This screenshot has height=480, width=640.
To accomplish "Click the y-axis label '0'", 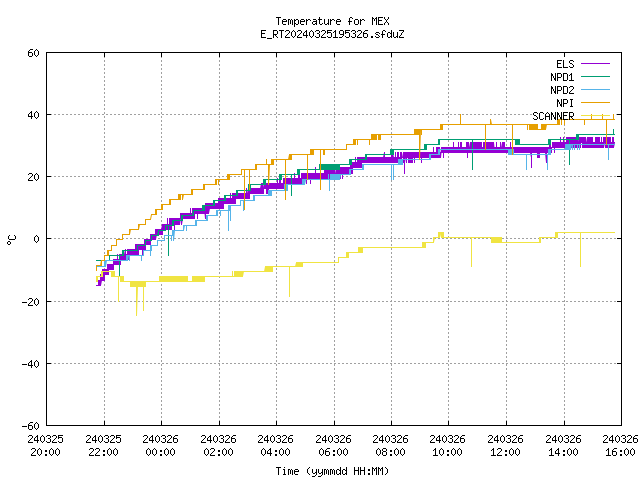I will [x=37, y=239].
